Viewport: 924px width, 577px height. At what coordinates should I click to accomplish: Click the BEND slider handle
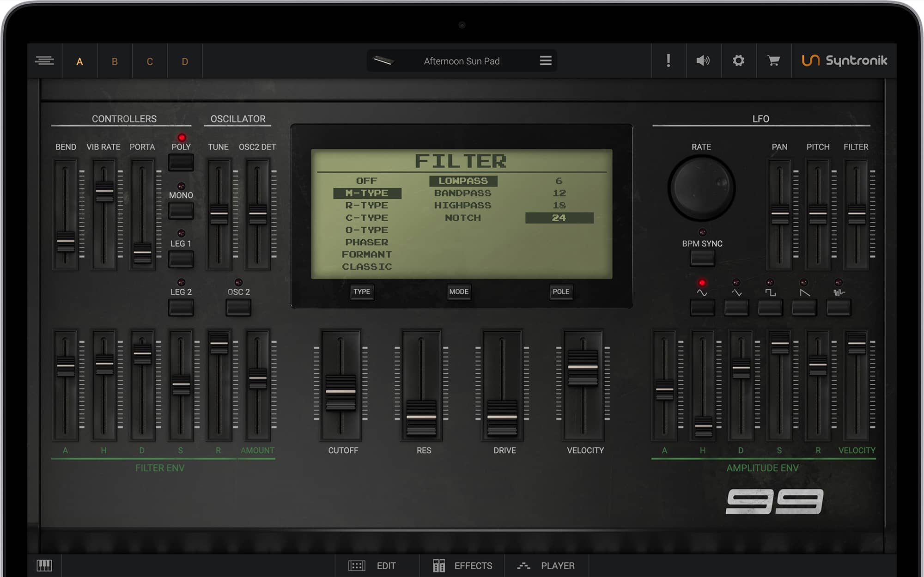(66, 241)
